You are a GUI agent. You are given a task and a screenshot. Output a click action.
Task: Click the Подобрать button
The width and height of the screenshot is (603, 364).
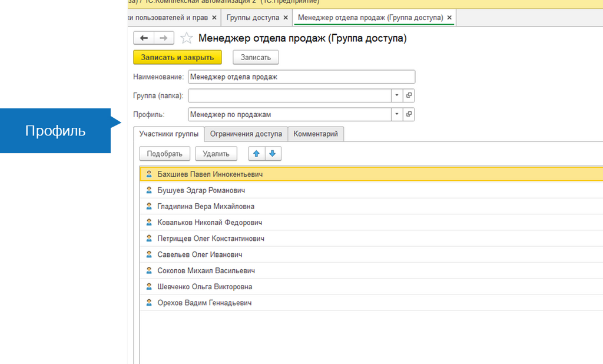pyautogui.click(x=165, y=154)
